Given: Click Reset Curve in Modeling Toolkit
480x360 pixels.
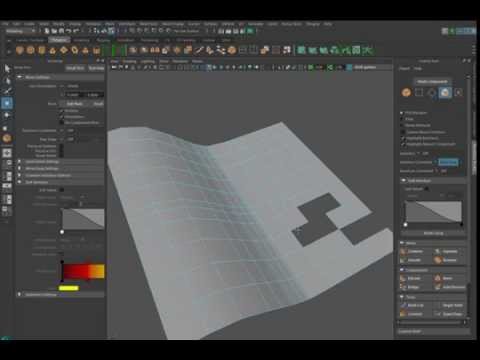Looking at the screenshot, I should click(x=433, y=233).
